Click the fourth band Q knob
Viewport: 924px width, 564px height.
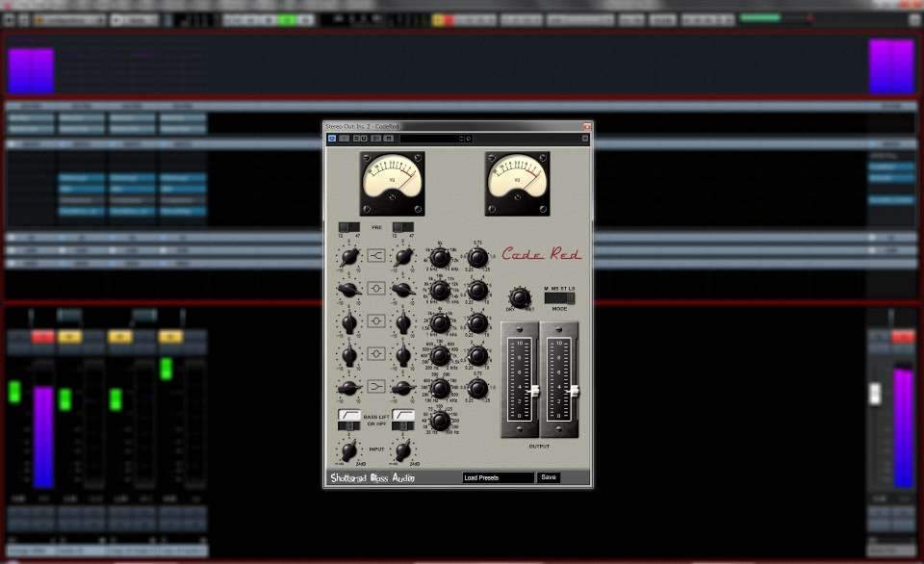pyautogui.click(x=477, y=355)
